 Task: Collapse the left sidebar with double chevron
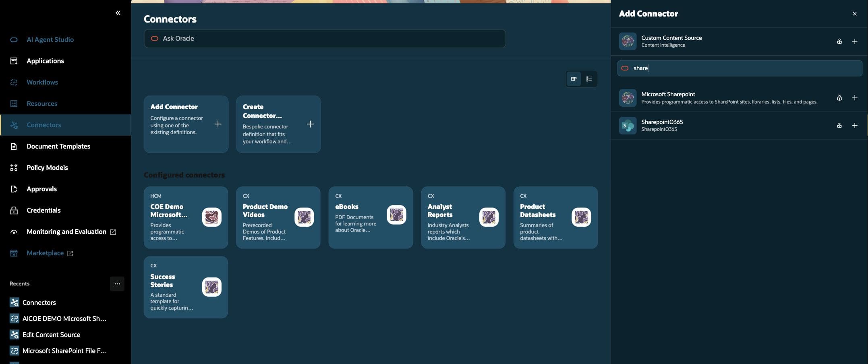click(118, 13)
